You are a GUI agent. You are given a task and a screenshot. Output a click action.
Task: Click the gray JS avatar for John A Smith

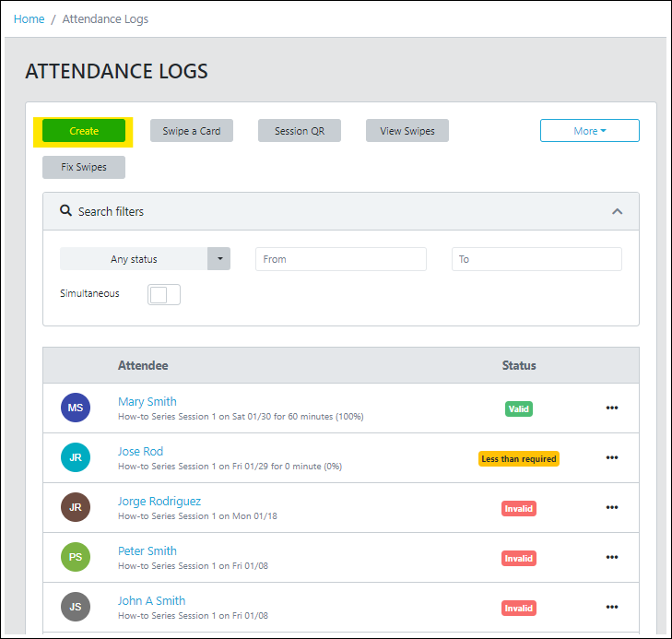(x=76, y=607)
